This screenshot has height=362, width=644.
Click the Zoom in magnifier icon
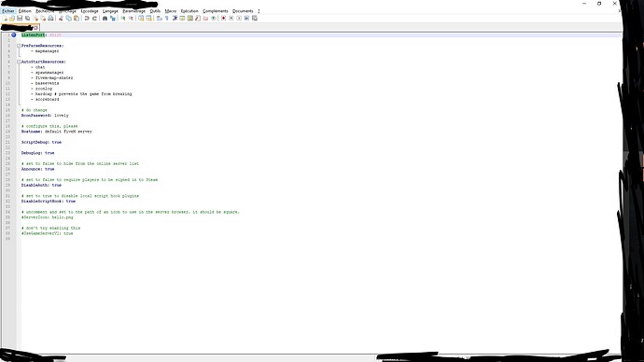(x=123, y=18)
